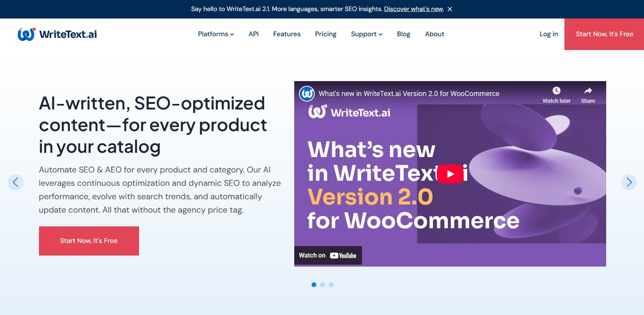Click the WriteText.ai logo in header
Viewport: 644px width, 315px height.
[57, 34]
